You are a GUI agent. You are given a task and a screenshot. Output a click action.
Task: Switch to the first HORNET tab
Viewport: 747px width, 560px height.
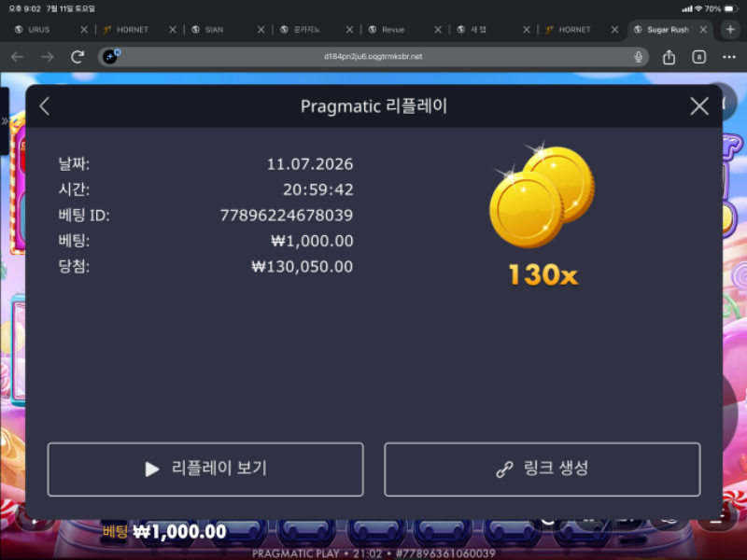tap(133, 30)
